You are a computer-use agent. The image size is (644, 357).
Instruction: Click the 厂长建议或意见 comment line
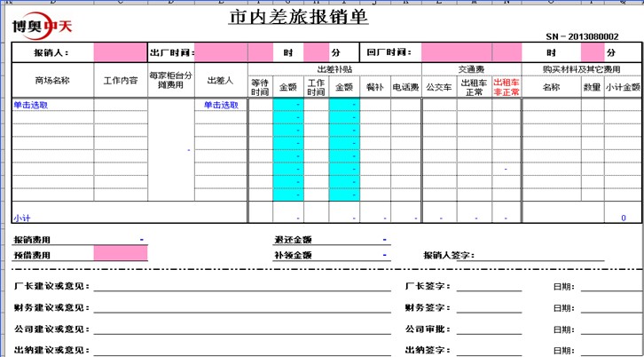pos(241,287)
